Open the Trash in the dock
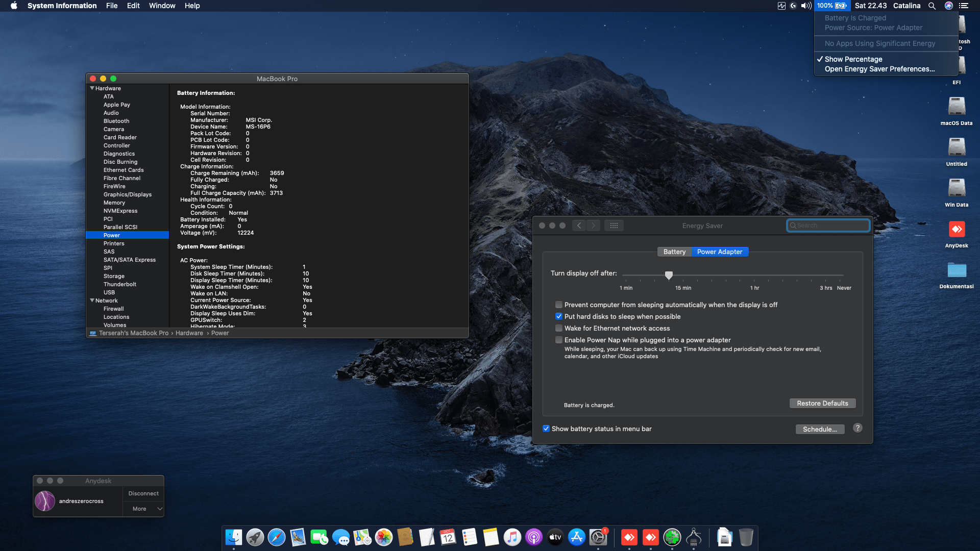980x551 pixels. click(x=746, y=537)
